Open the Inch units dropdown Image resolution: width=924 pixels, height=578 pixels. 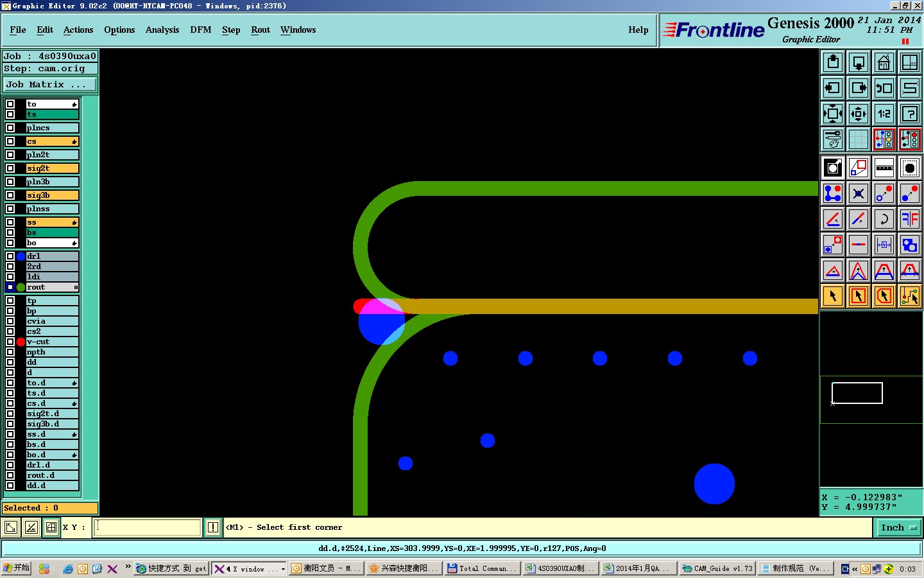pyautogui.click(x=898, y=527)
